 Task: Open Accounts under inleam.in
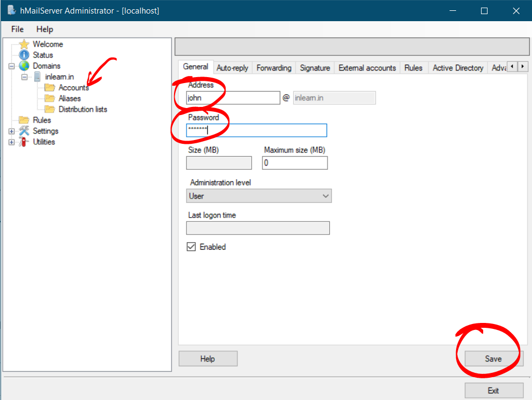(x=74, y=87)
